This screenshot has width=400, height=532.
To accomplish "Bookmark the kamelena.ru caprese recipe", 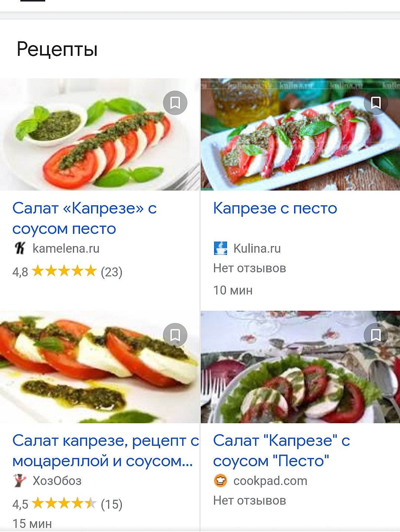I will (x=175, y=102).
